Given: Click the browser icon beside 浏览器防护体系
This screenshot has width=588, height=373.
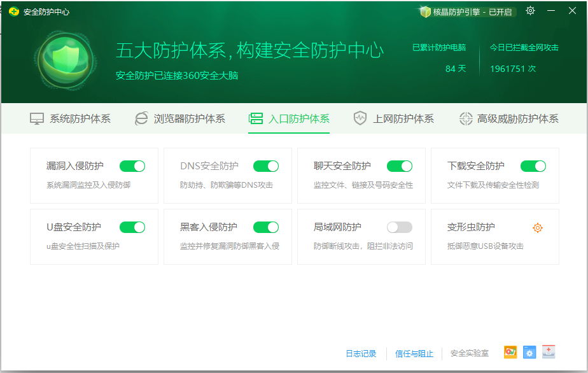Looking at the screenshot, I should pos(141,117).
